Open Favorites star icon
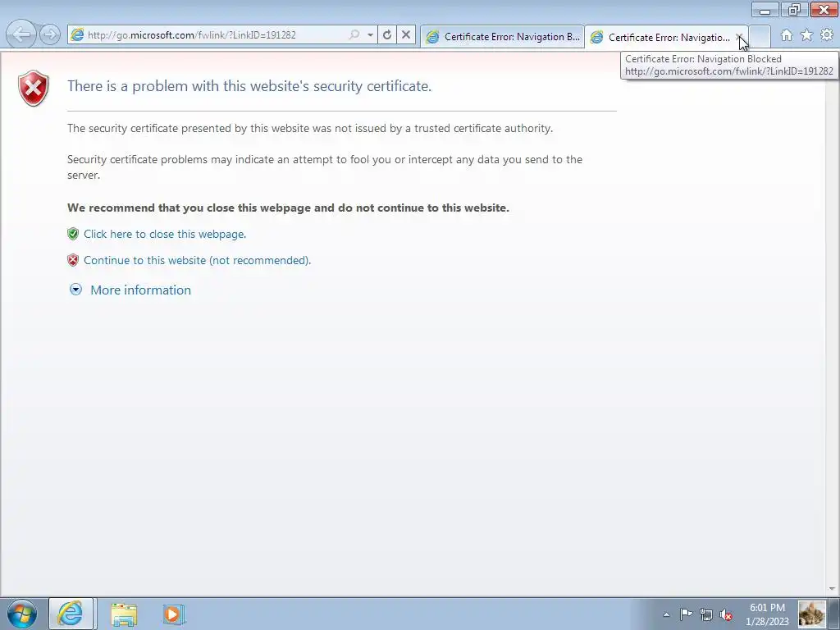 (x=807, y=35)
